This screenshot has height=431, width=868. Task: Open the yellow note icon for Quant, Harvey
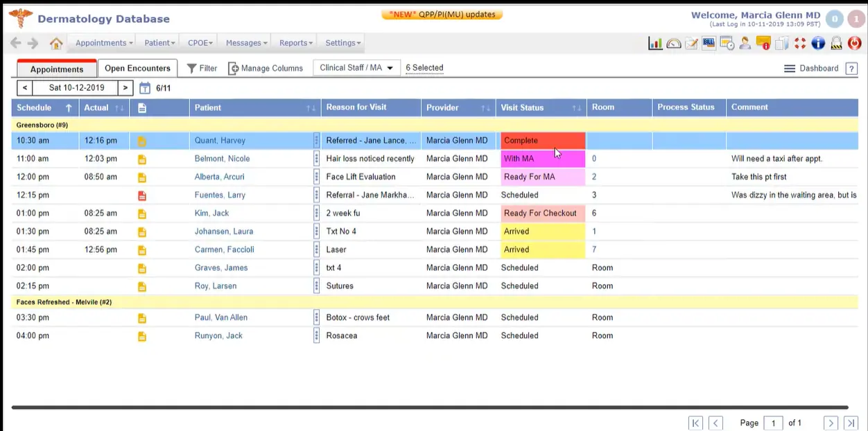141,140
